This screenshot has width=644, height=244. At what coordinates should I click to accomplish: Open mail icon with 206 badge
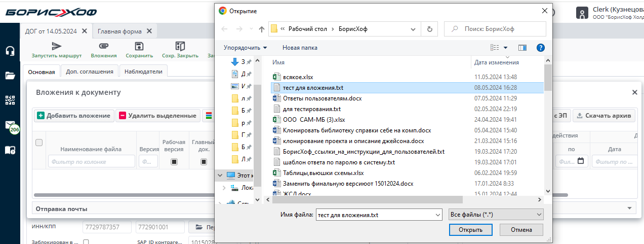pyautogui.click(x=11, y=126)
